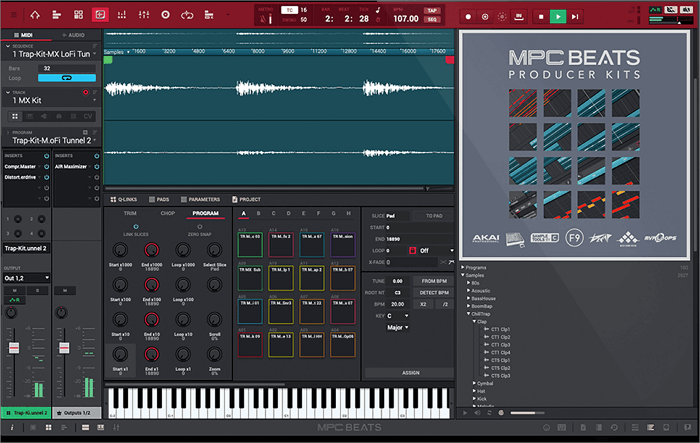Play the browser audition preview
The image size is (700, 443).
(465, 411)
